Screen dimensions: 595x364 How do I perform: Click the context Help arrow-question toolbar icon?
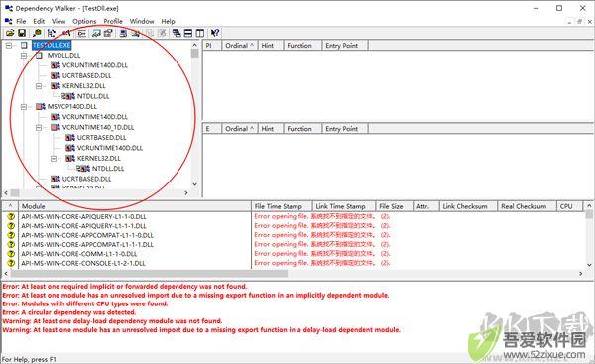coord(215,33)
